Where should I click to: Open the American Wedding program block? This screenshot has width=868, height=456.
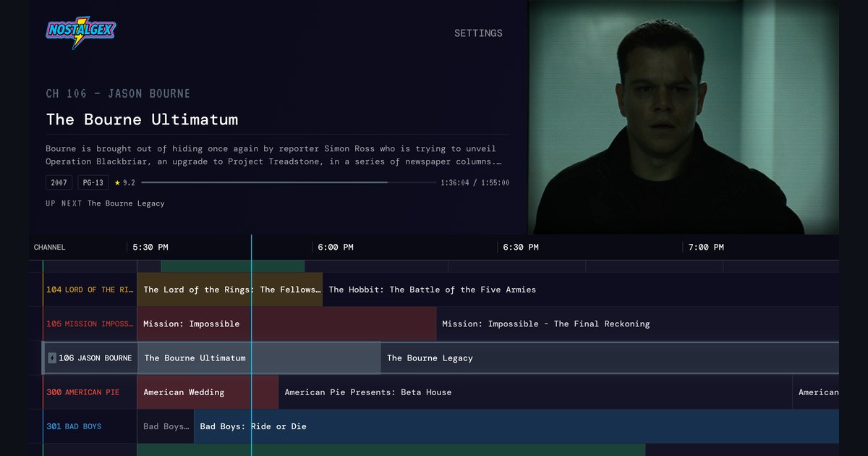pyautogui.click(x=208, y=392)
